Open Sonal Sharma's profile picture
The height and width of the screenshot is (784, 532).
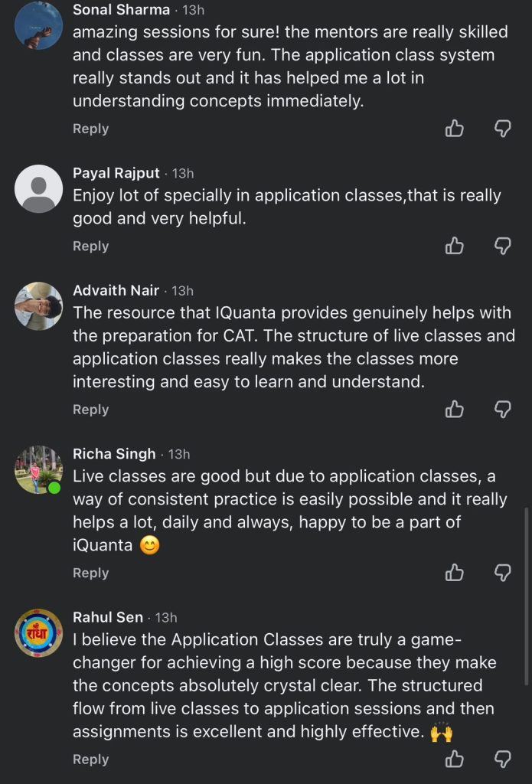pyautogui.click(x=38, y=26)
